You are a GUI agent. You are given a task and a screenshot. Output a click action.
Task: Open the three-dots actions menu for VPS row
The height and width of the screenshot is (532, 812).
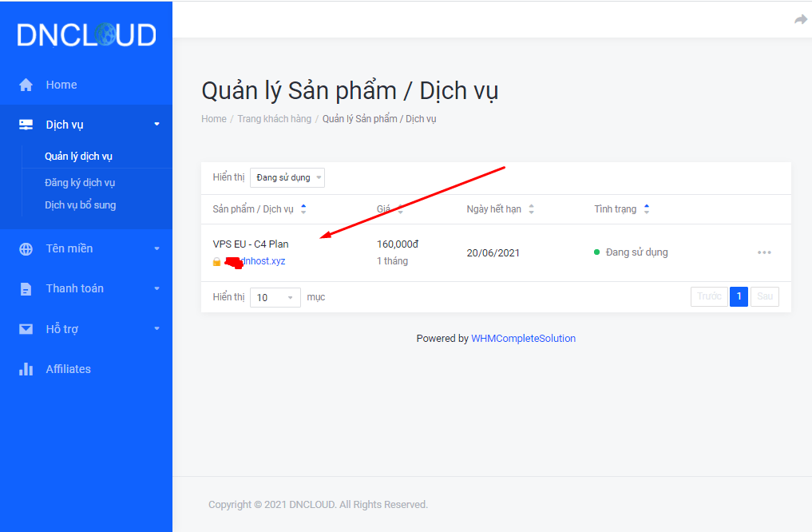coord(764,252)
